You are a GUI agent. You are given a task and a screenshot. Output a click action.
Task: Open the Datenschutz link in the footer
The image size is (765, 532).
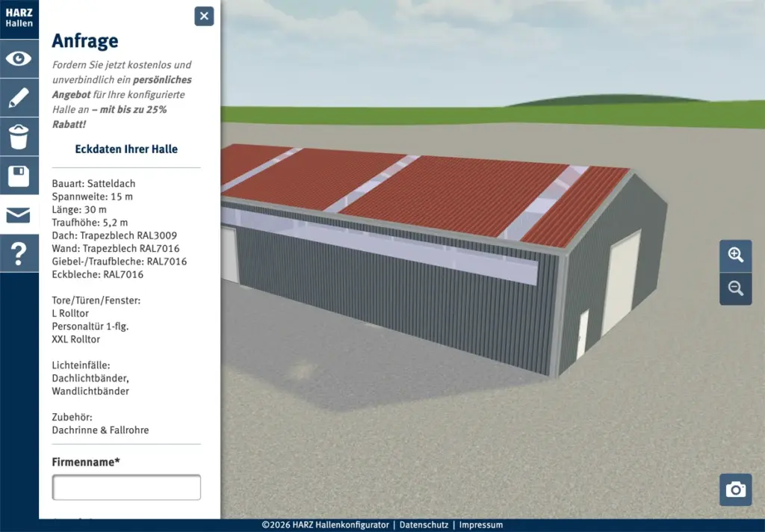pos(424,525)
